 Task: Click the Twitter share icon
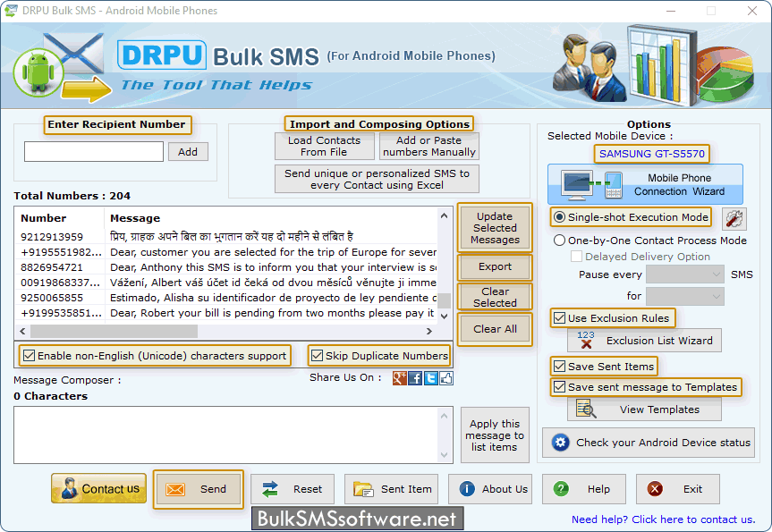tap(431, 378)
